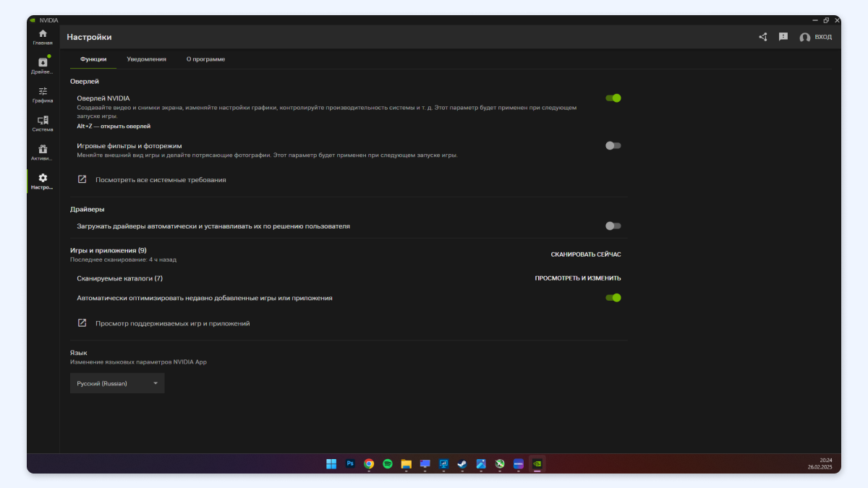
Task: Open Steam from the taskbar
Action: (462, 463)
